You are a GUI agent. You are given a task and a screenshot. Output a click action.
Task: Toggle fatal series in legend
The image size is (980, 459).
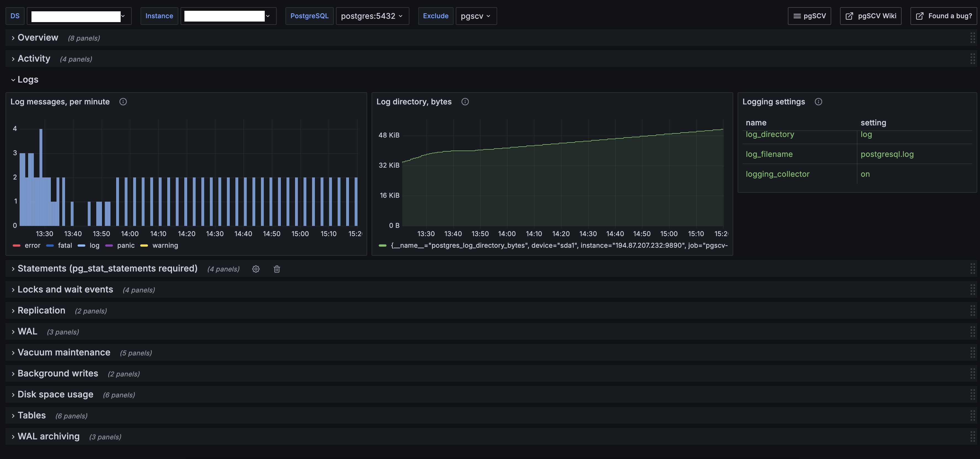point(65,246)
